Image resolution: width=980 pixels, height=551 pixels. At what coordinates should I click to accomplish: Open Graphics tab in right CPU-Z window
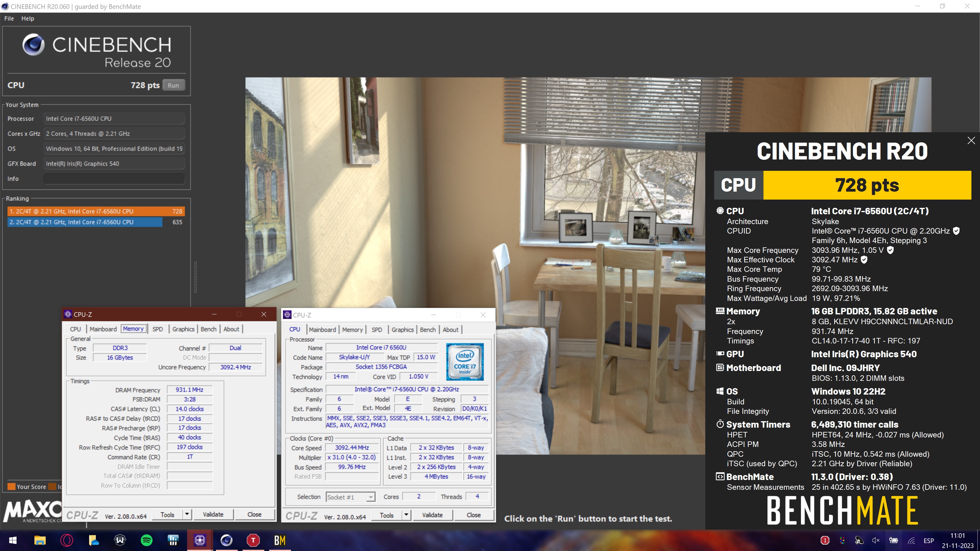(402, 330)
